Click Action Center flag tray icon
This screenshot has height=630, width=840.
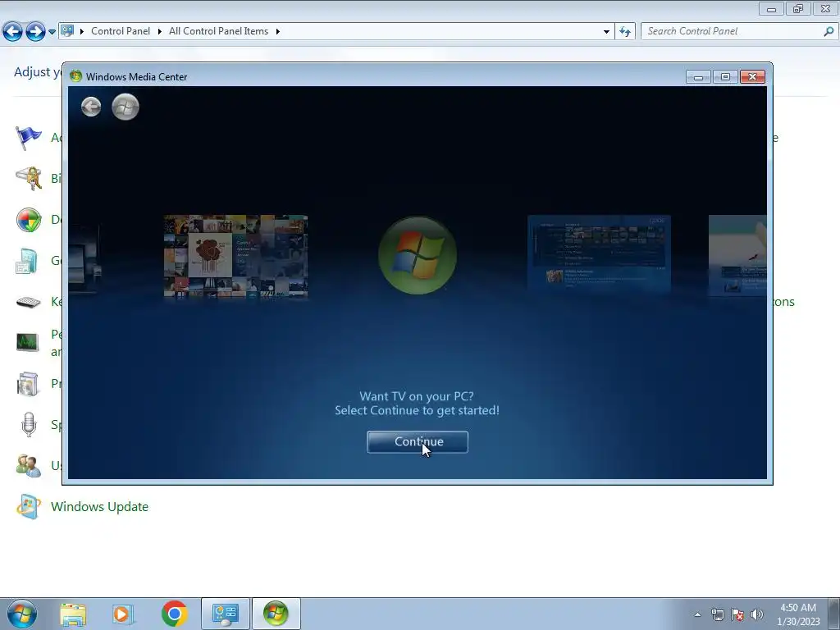click(737, 615)
